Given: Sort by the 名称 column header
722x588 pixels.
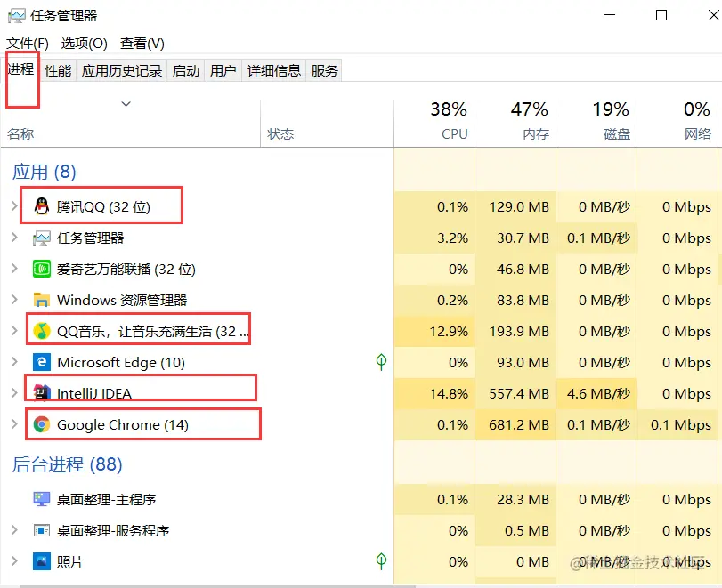Looking at the screenshot, I should click(131, 124).
